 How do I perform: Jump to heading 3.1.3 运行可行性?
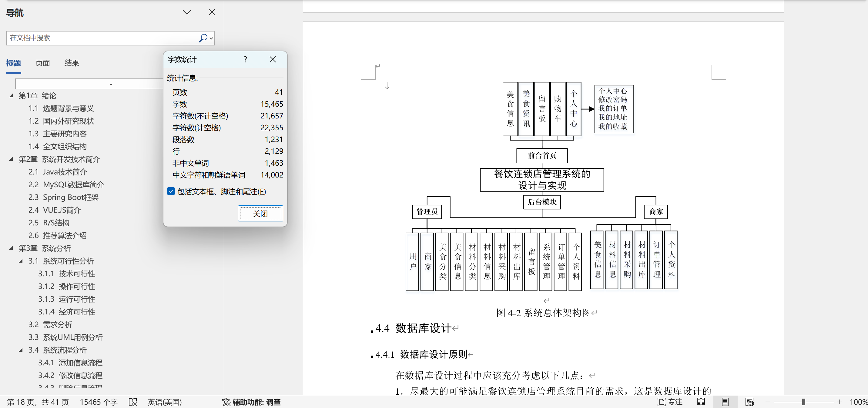pyautogui.click(x=67, y=299)
